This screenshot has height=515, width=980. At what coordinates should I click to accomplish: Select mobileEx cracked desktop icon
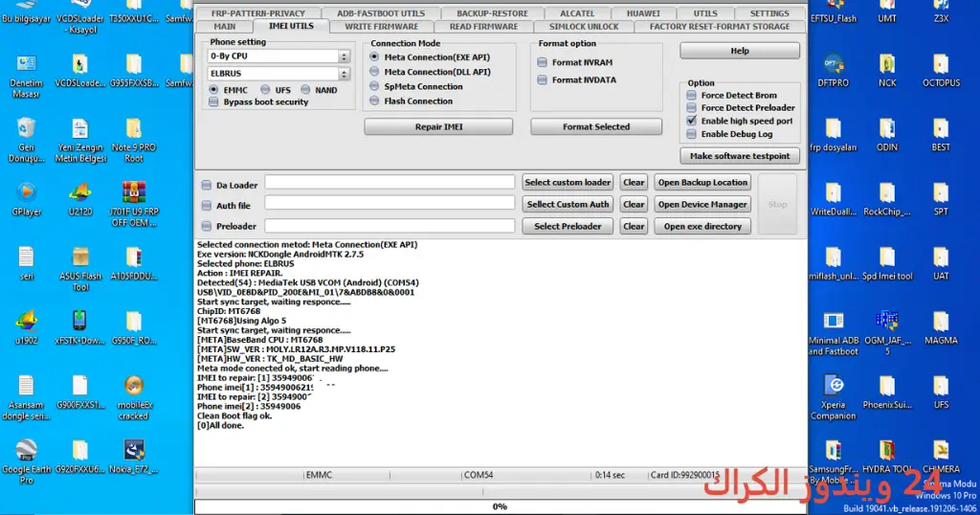pos(134,397)
